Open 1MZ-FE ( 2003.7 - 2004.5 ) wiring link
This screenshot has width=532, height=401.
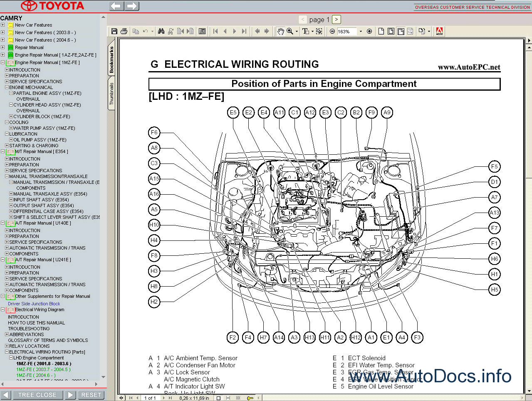point(43,369)
